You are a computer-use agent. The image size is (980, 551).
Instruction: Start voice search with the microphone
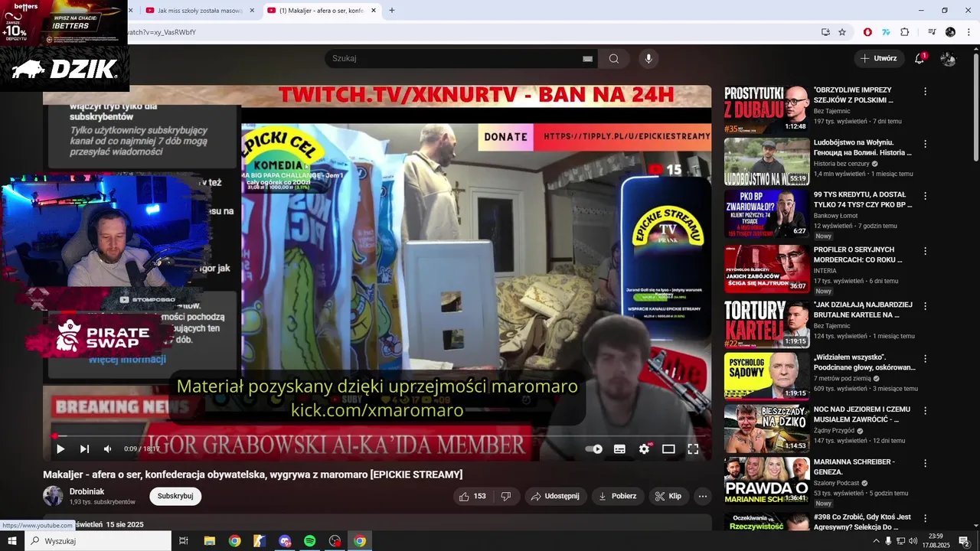(x=648, y=58)
